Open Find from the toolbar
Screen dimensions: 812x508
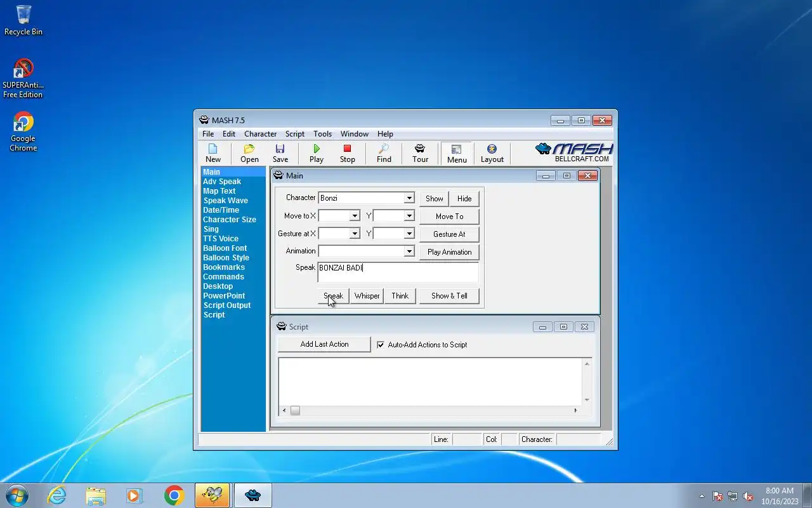[384, 153]
